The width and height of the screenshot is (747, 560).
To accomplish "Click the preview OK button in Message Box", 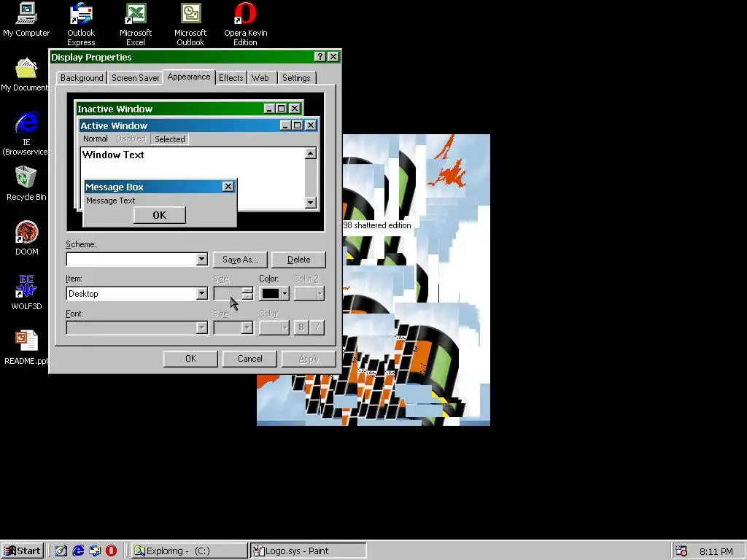I will pyautogui.click(x=160, y=215).
